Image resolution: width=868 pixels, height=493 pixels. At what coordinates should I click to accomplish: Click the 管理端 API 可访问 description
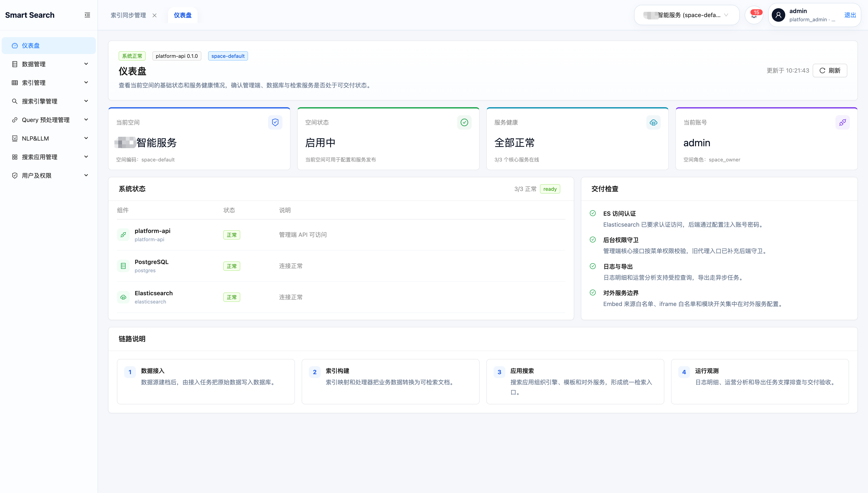[x=303, y=235]
